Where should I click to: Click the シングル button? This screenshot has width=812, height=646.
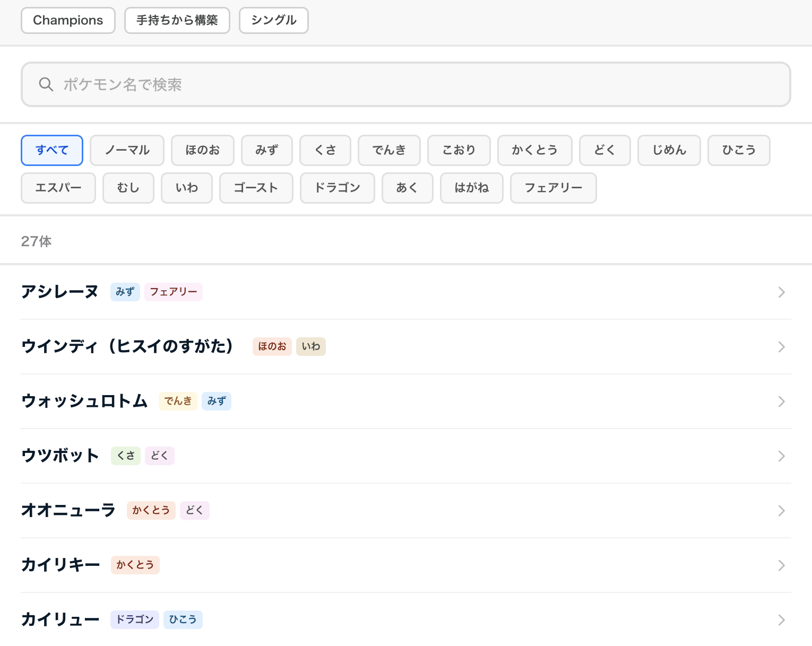(274, 20)
